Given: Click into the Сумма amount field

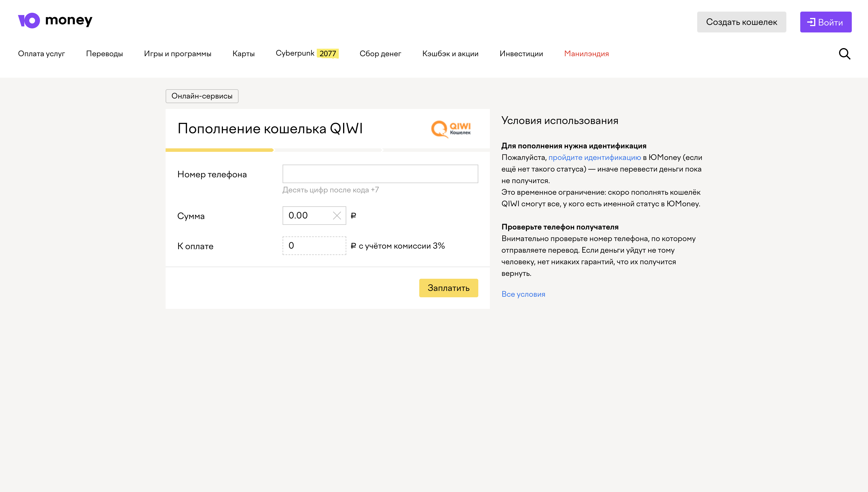Looking at the screenshot, I should pos(314,216).
